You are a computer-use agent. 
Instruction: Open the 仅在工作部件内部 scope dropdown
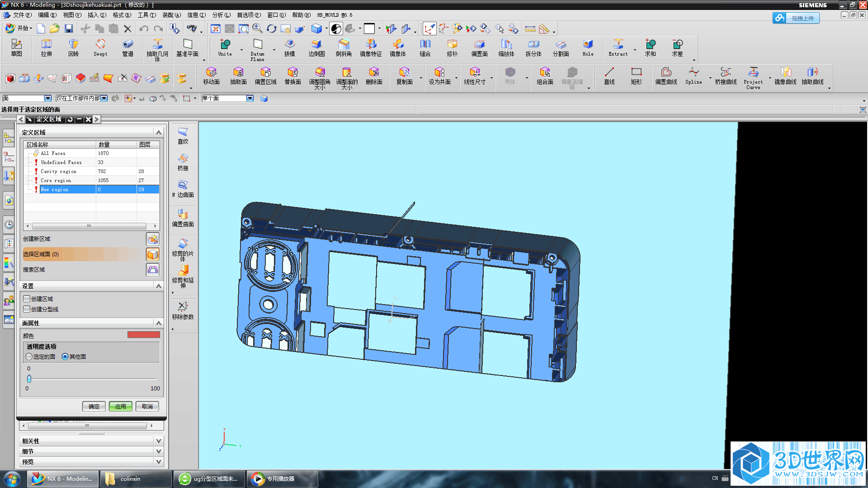104,99
